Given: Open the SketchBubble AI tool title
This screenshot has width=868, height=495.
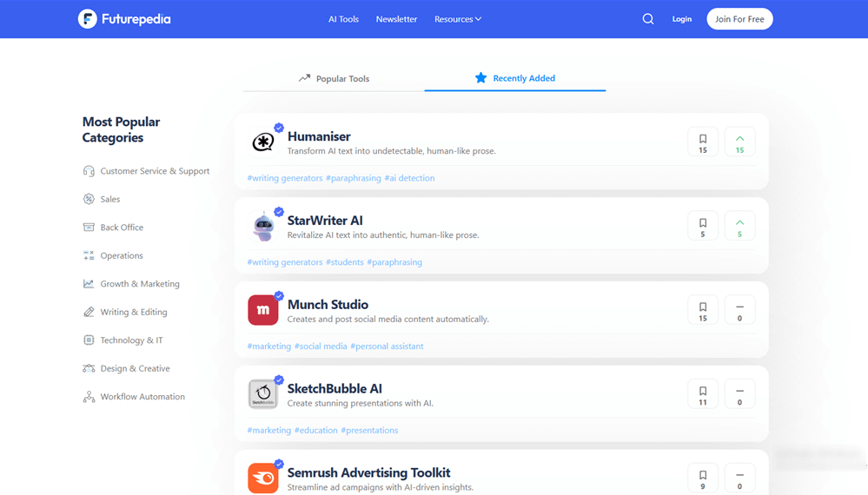Looking at the screenshot, I should pos(335,388).
